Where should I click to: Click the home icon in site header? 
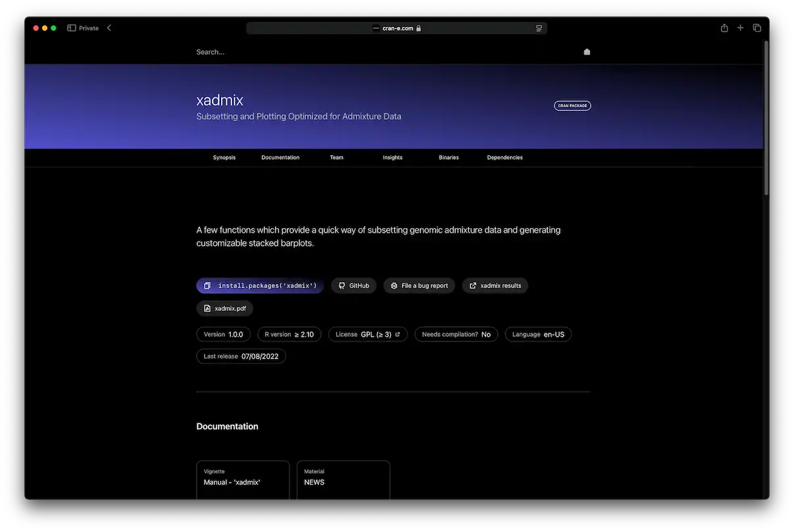click(587, 52)
